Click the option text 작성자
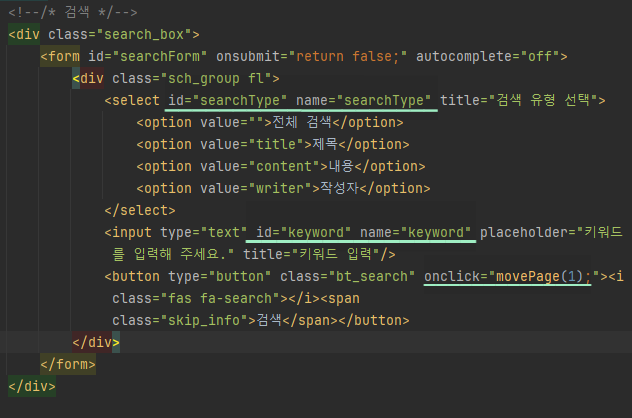This screenshot has height=418, width=632. click(339, 188)
